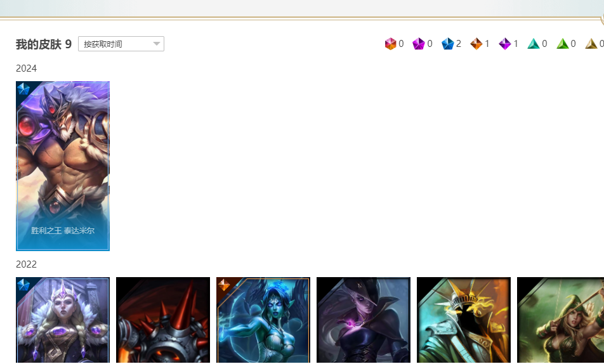Open the crowned braided-hair queen skin card
The image size is (604, 364).
coord(63,320)
